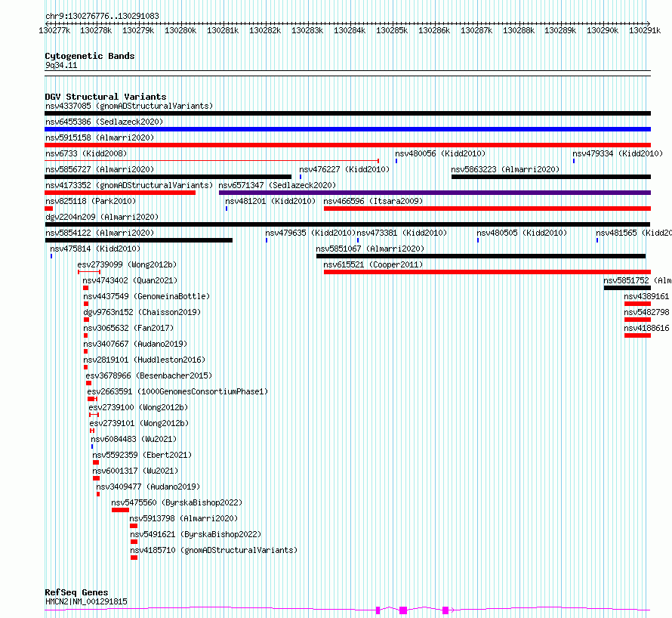Screen dimensions: 672x618
Task: Click esv3678966 Besenbacher2015 label
Action: click(x=150, y=375)
